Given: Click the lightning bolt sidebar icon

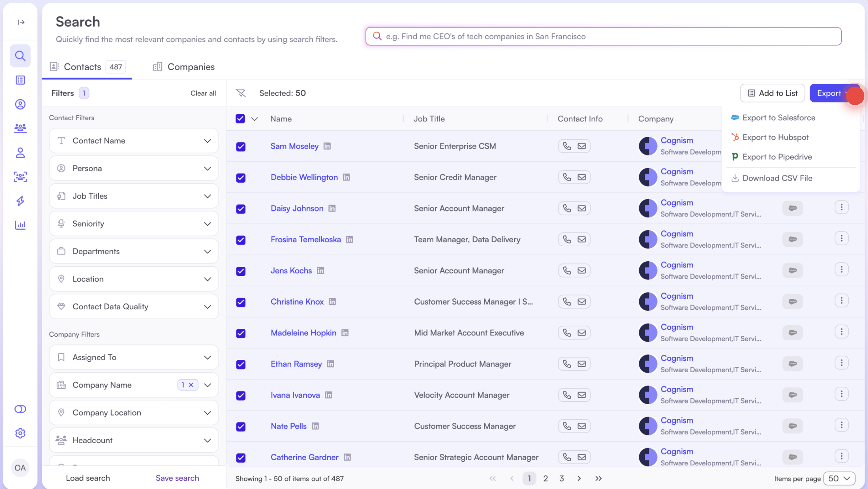Looking at the screenshot, I should click(x=20, y=201).
